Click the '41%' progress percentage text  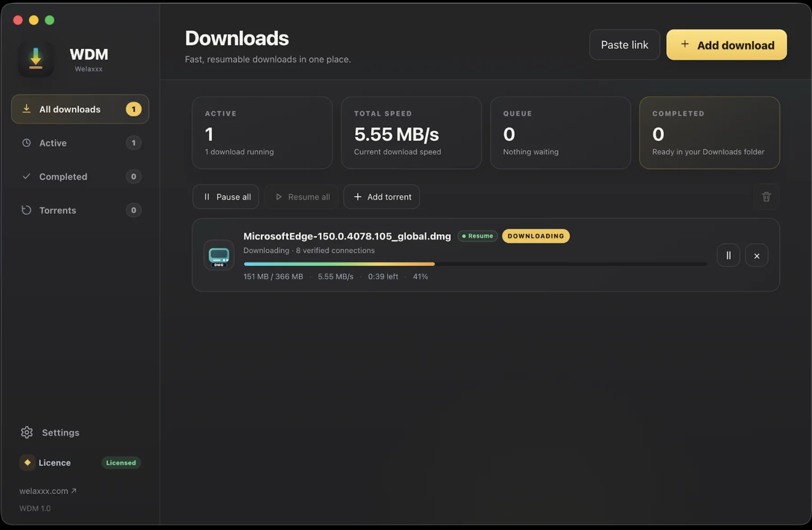tap(420, 277)
